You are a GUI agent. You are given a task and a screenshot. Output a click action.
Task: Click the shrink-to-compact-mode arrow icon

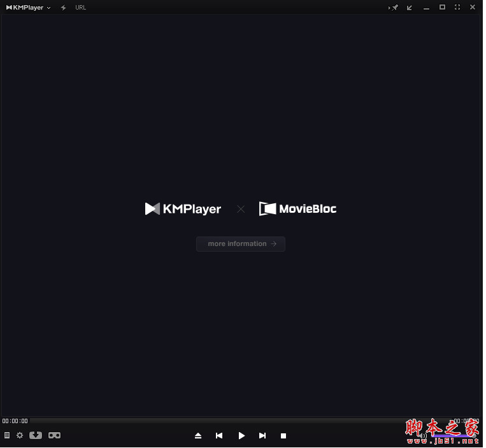(409, 8)
